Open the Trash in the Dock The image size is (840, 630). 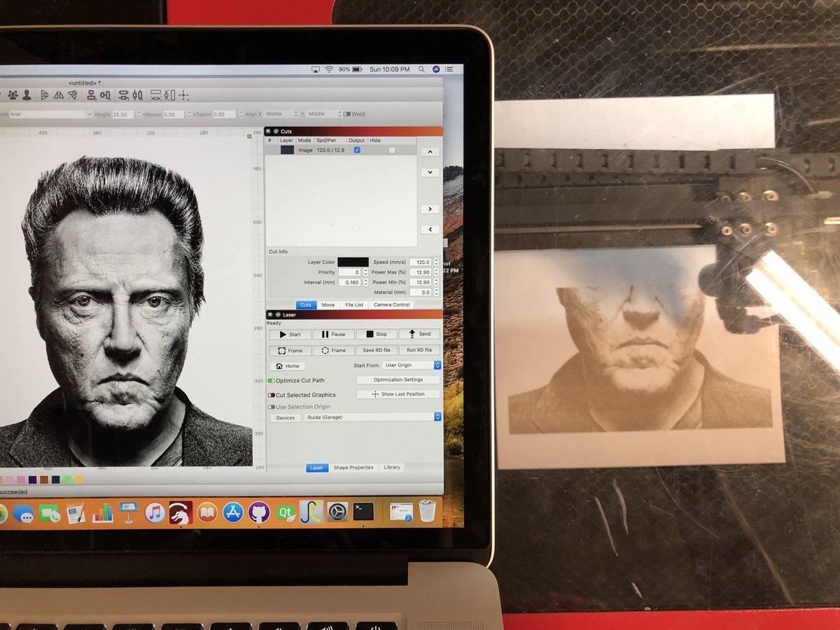[427, 512]
